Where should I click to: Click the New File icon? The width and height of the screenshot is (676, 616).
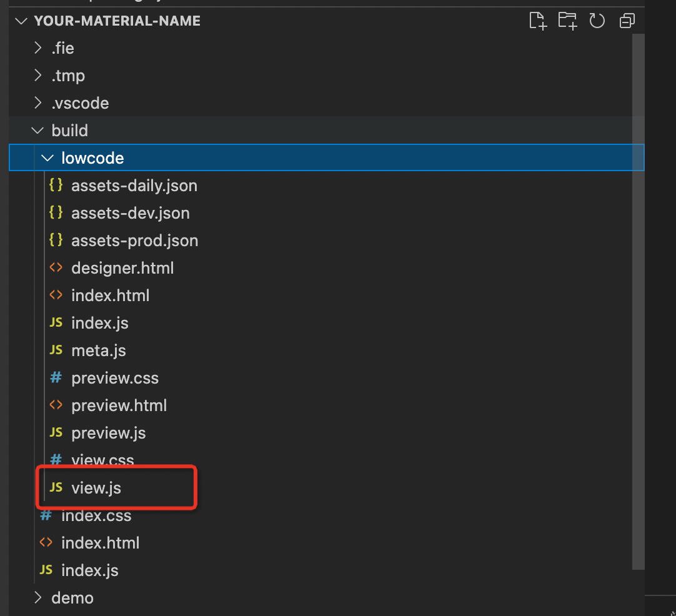[x=538, y=21]
